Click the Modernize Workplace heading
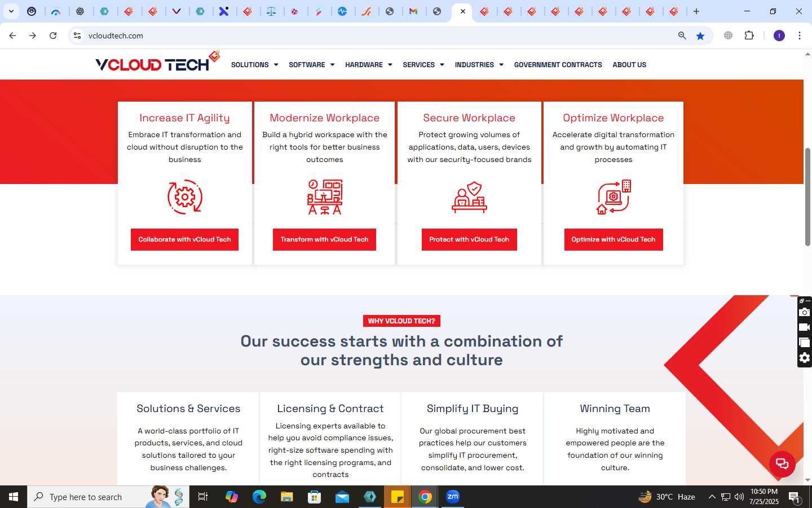The height and width of the screenshot is (508, 812). coord(324,118)
